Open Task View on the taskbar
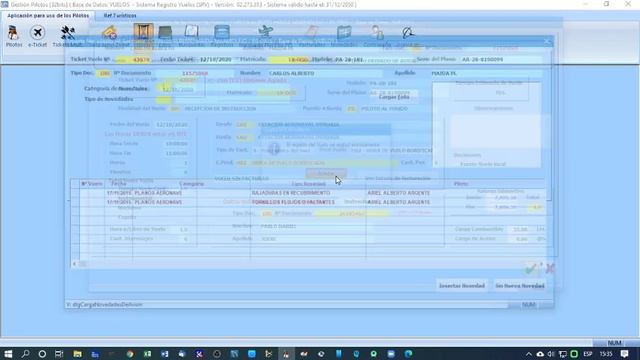 click(x=59, y=354)
